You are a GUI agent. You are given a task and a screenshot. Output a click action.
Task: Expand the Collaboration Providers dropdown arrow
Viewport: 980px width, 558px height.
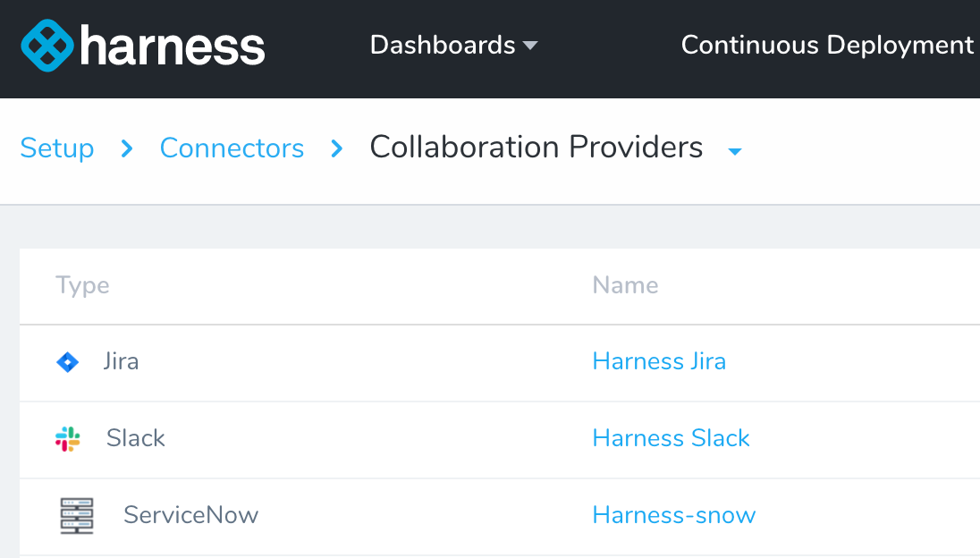[735, 151]
